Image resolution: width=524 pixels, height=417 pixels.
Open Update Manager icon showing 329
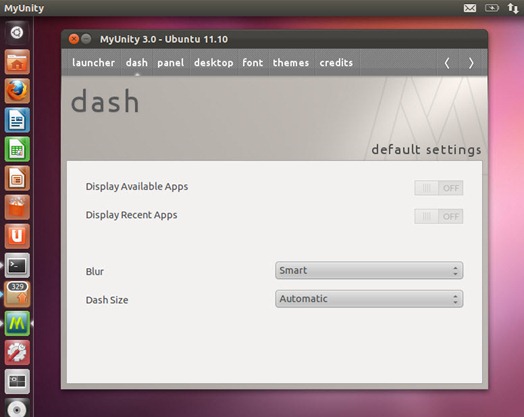pyautogui.click(x=17, y=294)
